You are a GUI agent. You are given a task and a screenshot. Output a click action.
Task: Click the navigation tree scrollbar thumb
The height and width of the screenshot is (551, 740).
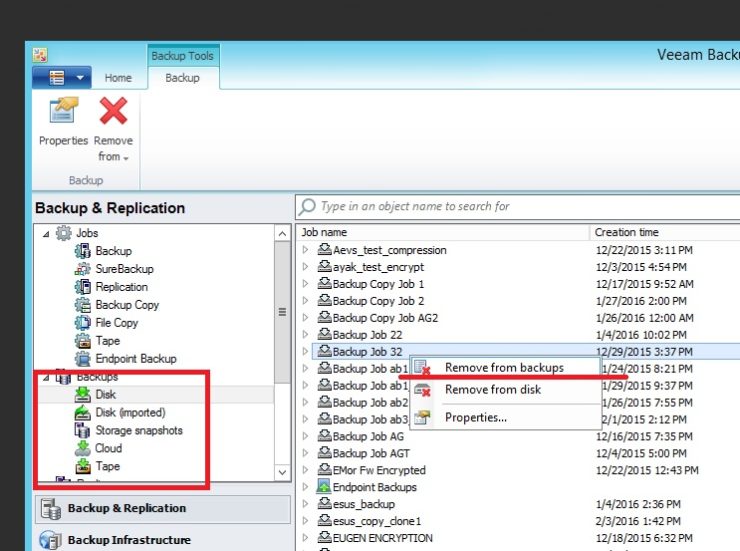coord(282,312)
